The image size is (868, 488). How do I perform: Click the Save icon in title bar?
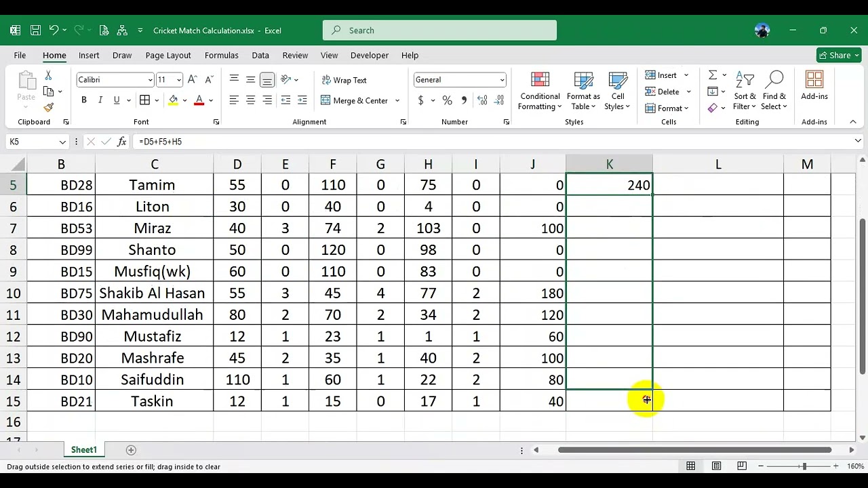(x=35, y=30)
